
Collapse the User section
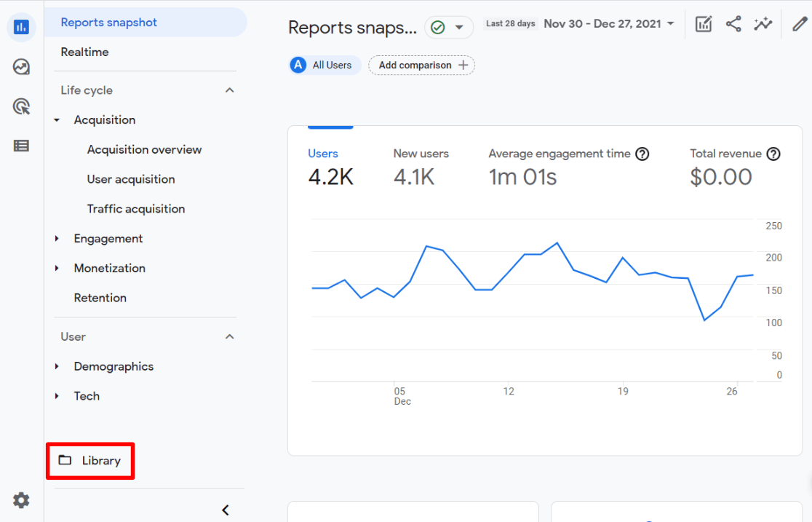(x=230, y=336)
